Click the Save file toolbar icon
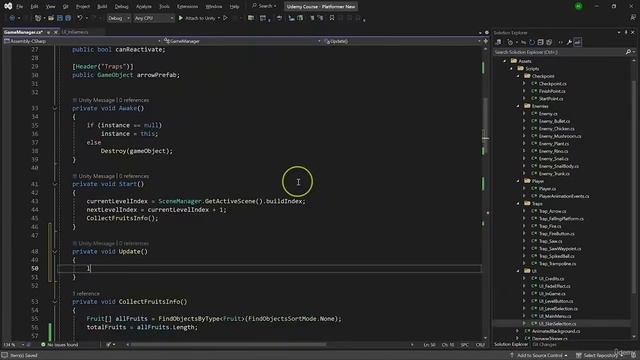Screen dimensions: 640x360 click(x=60, y=18)
